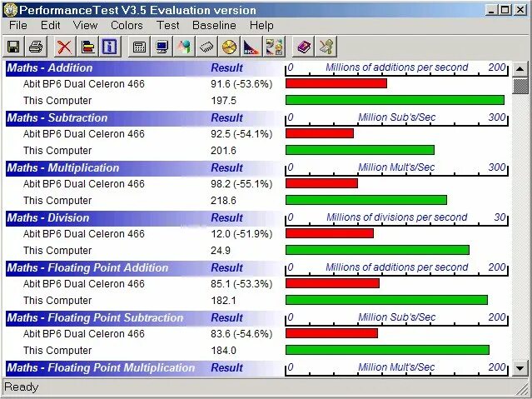The height and width of the screenshot is (399, 532).
Task: Open the Baseline menu
Action: coord(214,26)
